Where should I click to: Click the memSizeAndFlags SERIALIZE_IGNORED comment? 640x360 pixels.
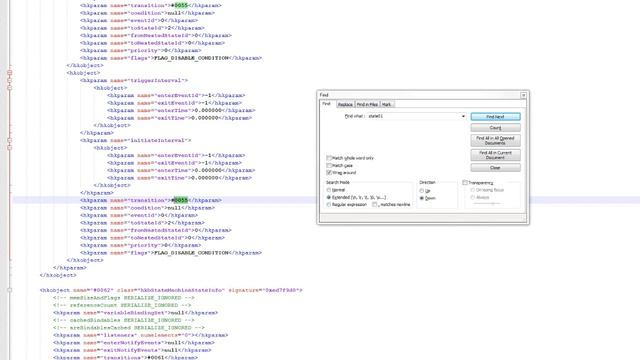click(124, 298)
